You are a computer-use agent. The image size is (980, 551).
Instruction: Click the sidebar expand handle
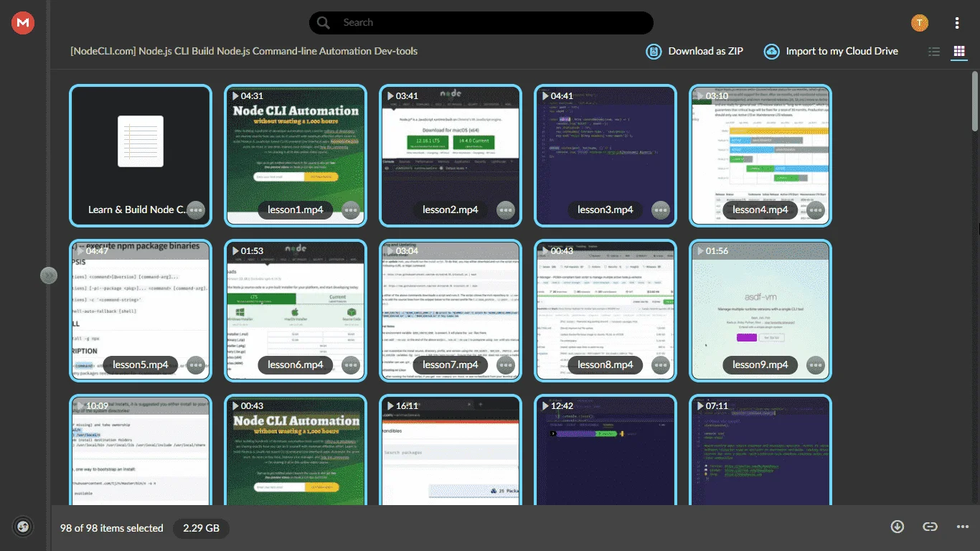(x=48, y=275)
